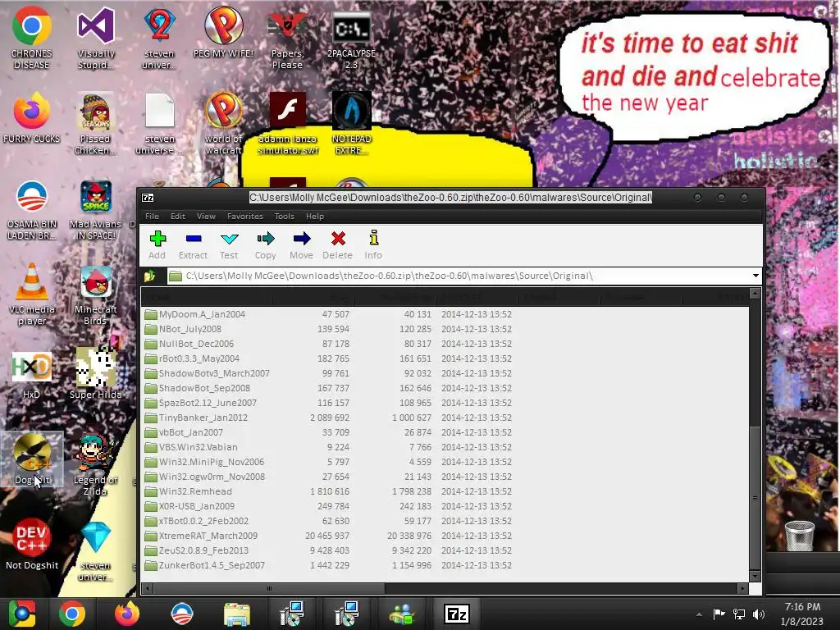Click the Extract toolbar icon
The image size is (840, 630).
[x=193, y=244]
